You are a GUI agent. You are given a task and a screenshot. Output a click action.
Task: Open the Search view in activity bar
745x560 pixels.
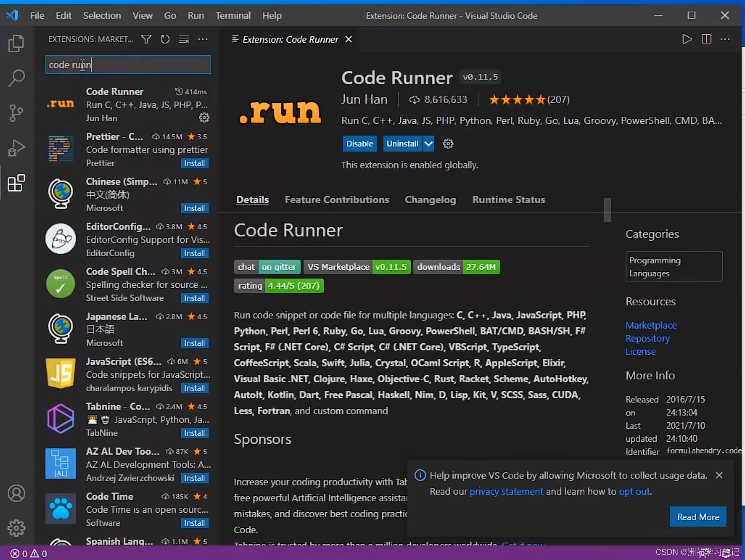[x=16, y=78]
